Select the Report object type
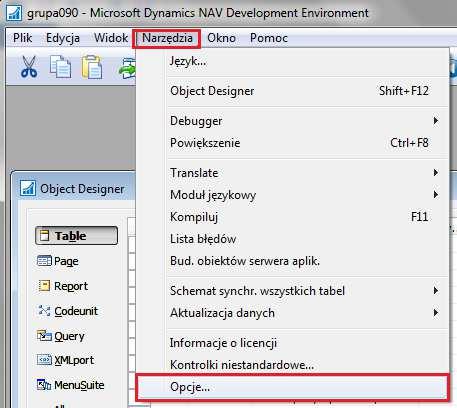 63,286
